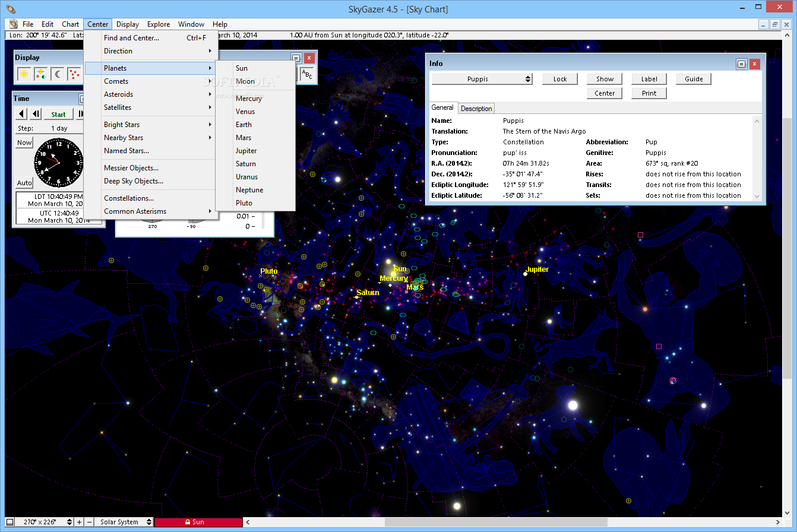Click single-step back button in Time panel

click(x=36, y=114)
